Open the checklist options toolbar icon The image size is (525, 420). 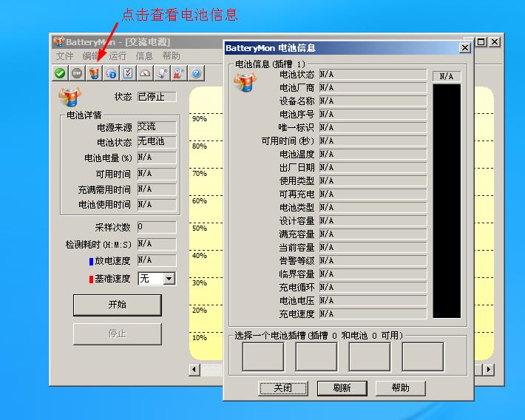click(x=128, y=73)
